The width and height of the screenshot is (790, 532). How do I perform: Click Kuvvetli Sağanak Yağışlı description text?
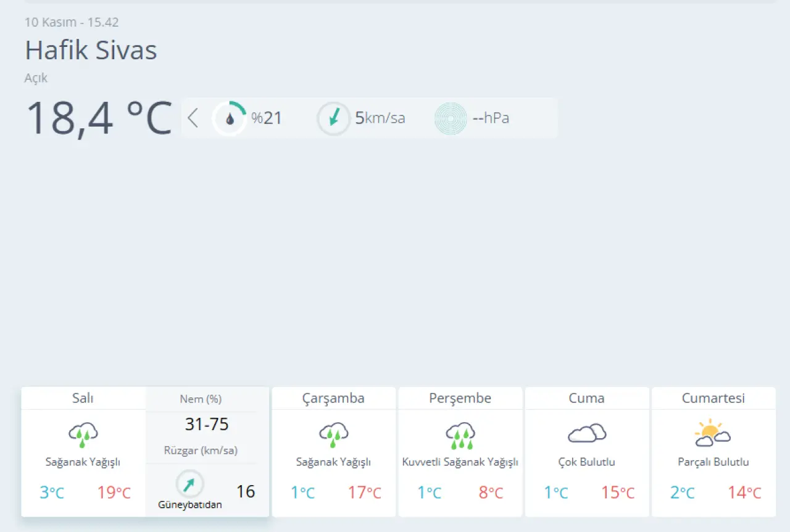coord(460,462)
